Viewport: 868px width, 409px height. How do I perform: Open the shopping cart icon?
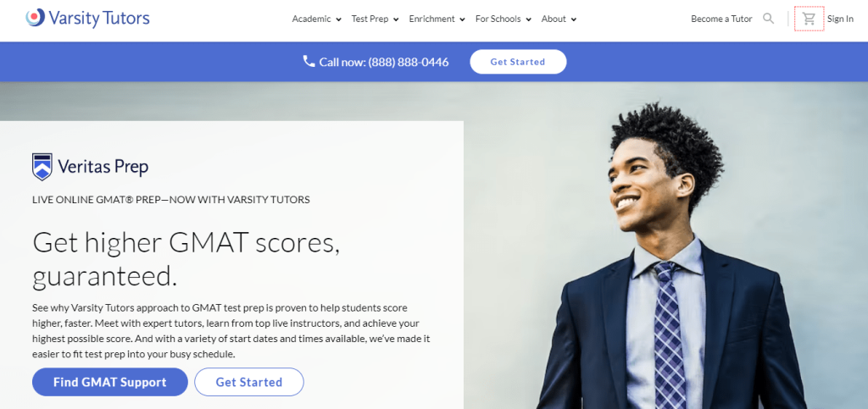click(x=809, y=19)
